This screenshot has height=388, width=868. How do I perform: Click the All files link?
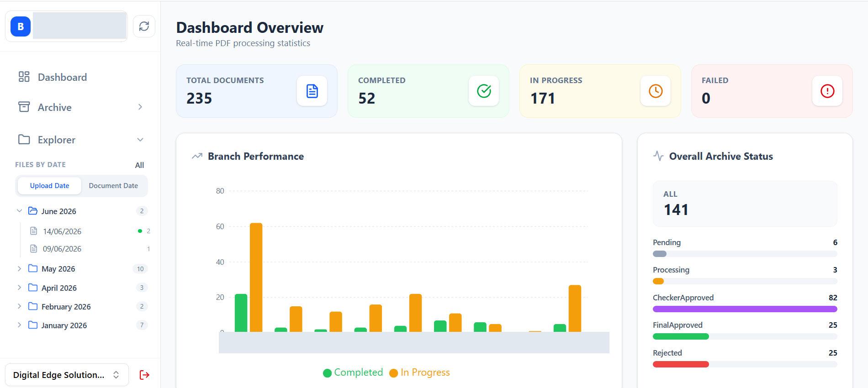tap(139, 165)
